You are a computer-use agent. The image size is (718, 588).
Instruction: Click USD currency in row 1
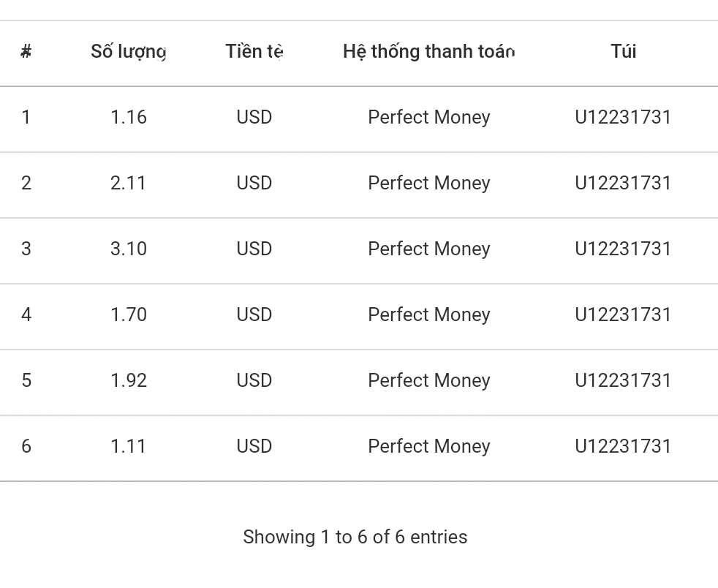[254, 118]
